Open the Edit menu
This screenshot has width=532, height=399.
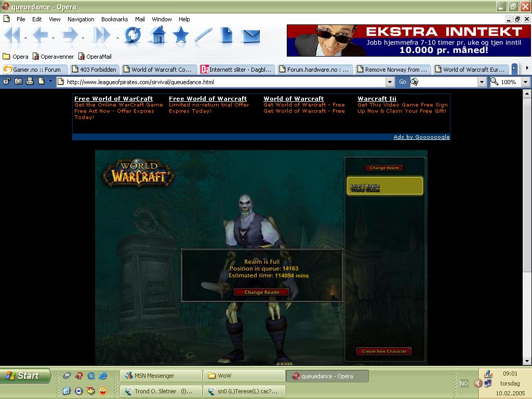pos(37,19)
